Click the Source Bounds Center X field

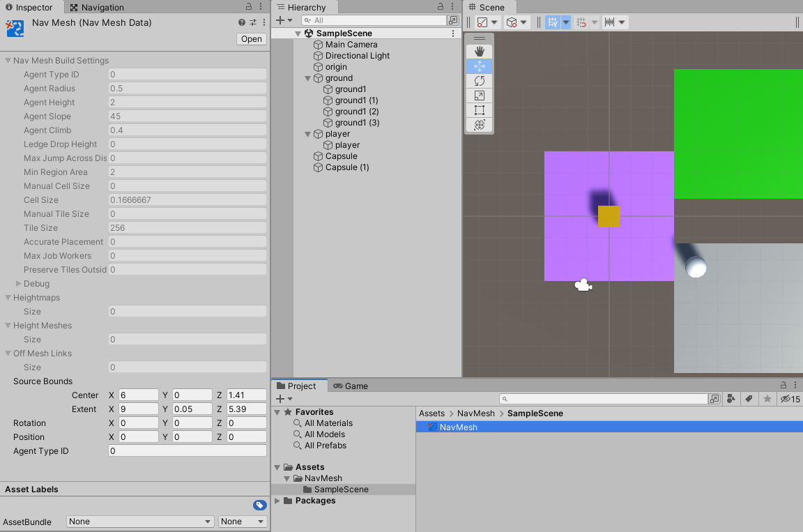click(x=138, y=395)
